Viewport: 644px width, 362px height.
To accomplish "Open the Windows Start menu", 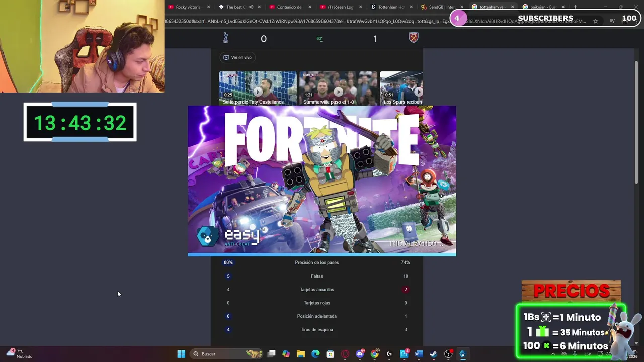I will click(x=181, y=354).
